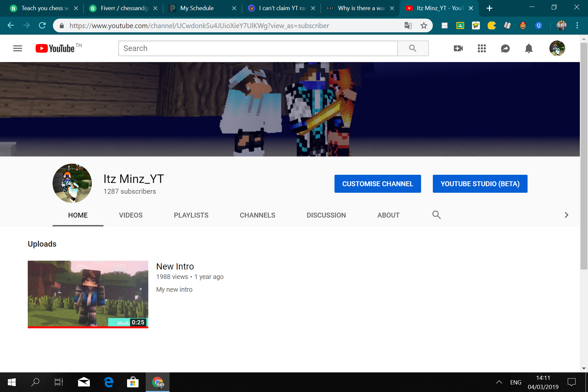Image resolution: width=588 pixels, height=392 pixels.
Task: Switch to the VIDEOS tab
Action: (131, 215)
